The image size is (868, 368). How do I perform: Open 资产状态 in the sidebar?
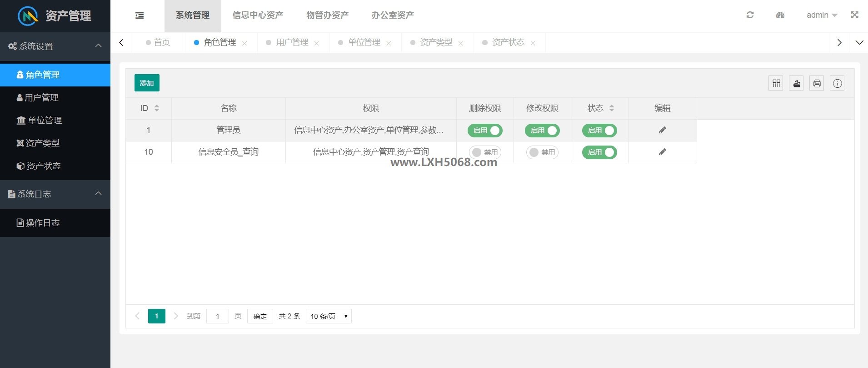(55, 166)
